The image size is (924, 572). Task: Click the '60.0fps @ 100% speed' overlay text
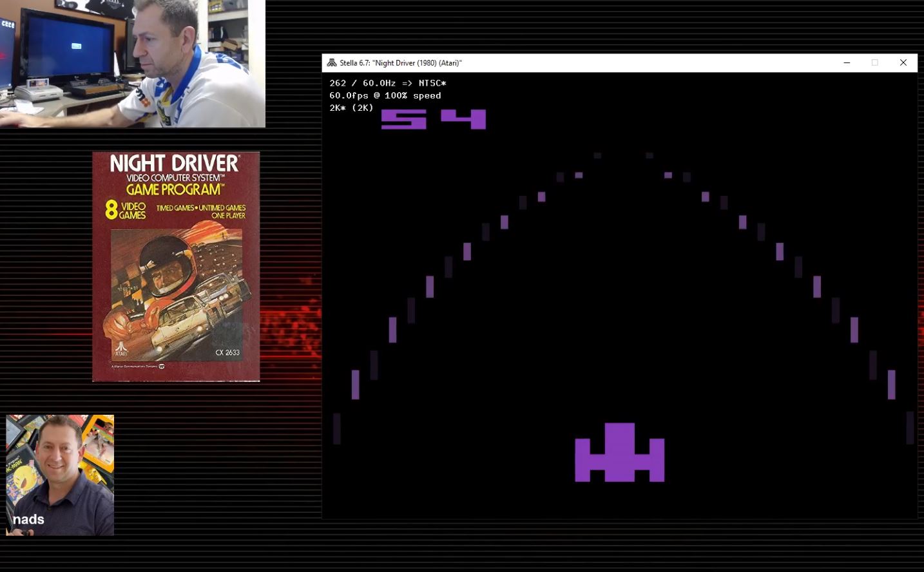(x=385, y=95)
